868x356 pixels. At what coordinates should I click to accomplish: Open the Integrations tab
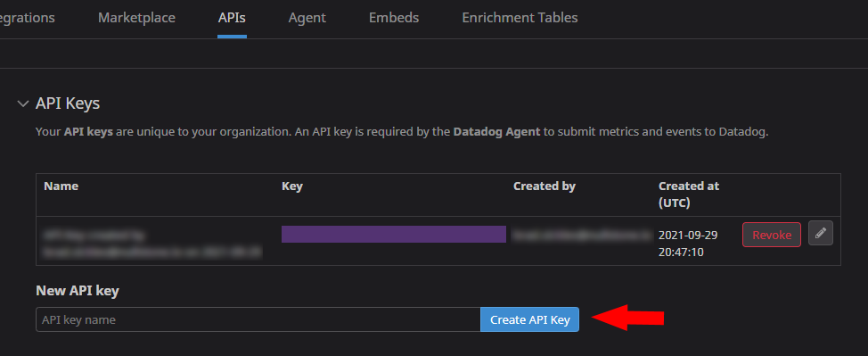[27, 18]
